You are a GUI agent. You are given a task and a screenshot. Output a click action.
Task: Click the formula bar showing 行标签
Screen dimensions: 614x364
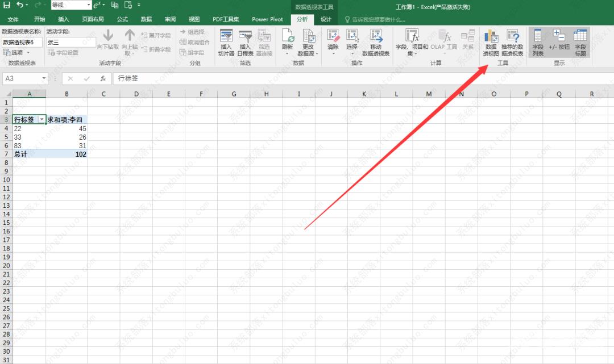(x=363, y=78)
